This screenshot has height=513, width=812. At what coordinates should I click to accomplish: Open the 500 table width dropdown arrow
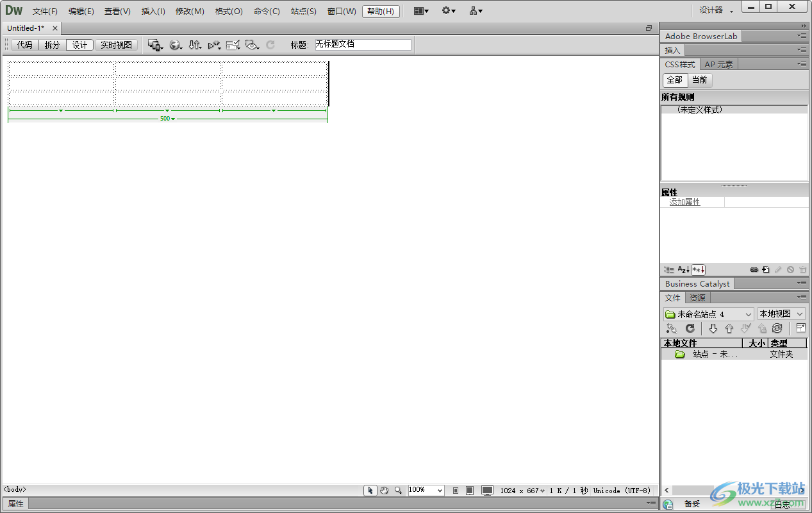pyautogui.click(x=173, y=119)
